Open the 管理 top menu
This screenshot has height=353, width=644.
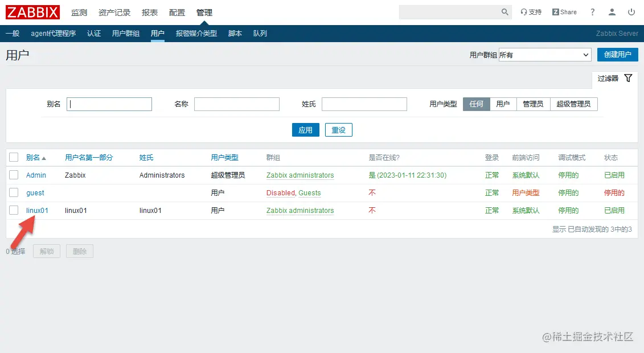(x=204, y=13)
